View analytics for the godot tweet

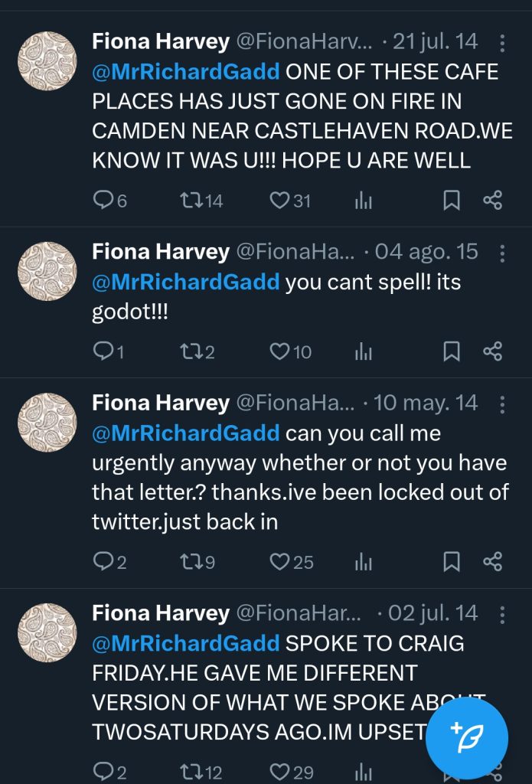364,351
